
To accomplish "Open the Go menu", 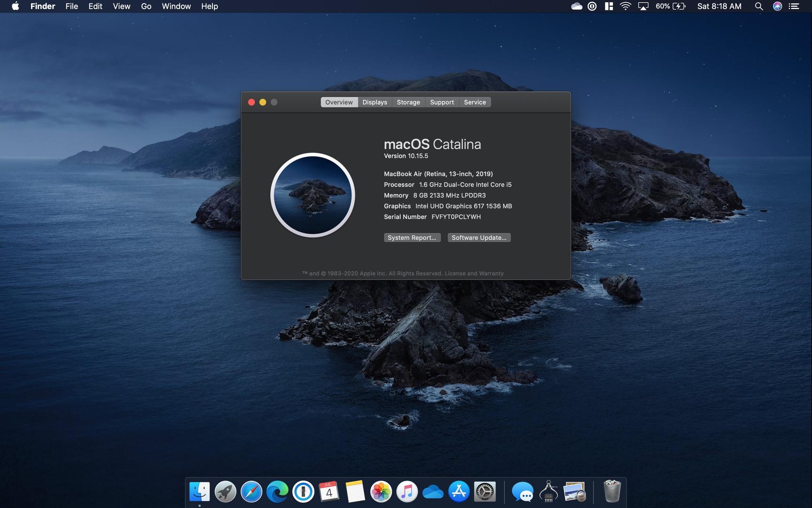I will pyautogui.click(x=146, y=6).
